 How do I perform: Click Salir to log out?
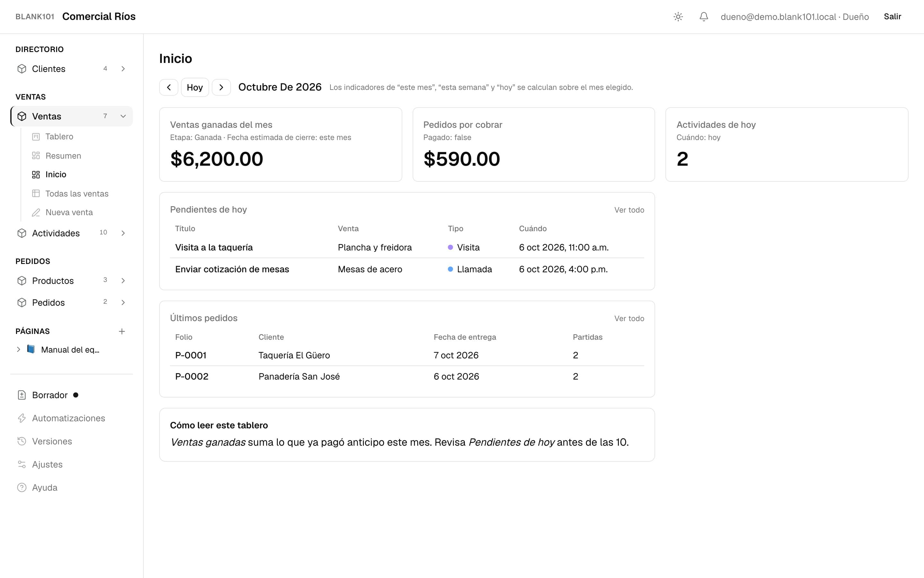tap(892, 16)
